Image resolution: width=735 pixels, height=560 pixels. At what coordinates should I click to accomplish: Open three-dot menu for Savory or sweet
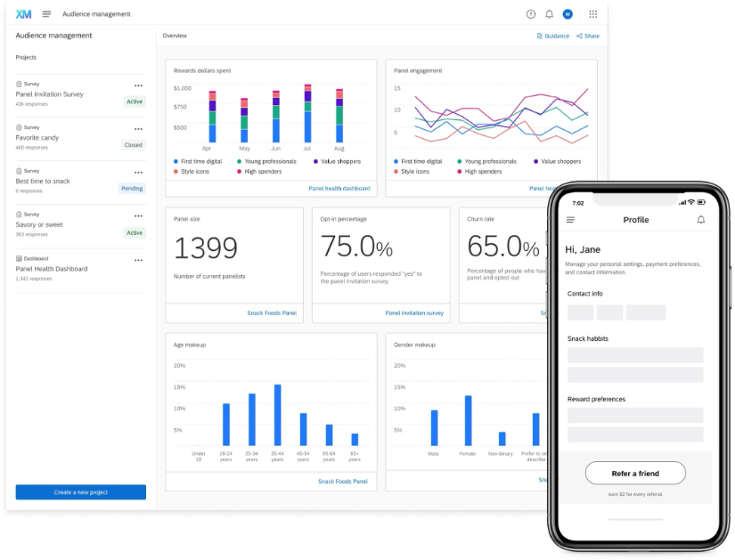coord(138,216)
